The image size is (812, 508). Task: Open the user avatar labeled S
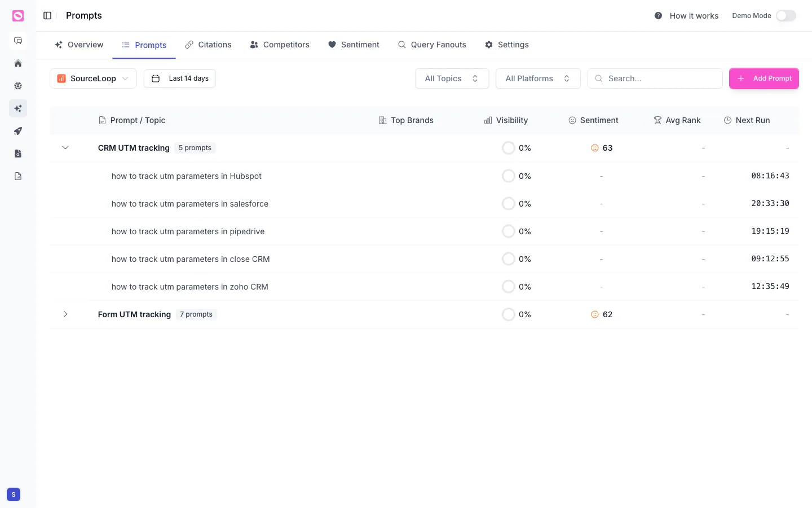click(x=14, y=494)
